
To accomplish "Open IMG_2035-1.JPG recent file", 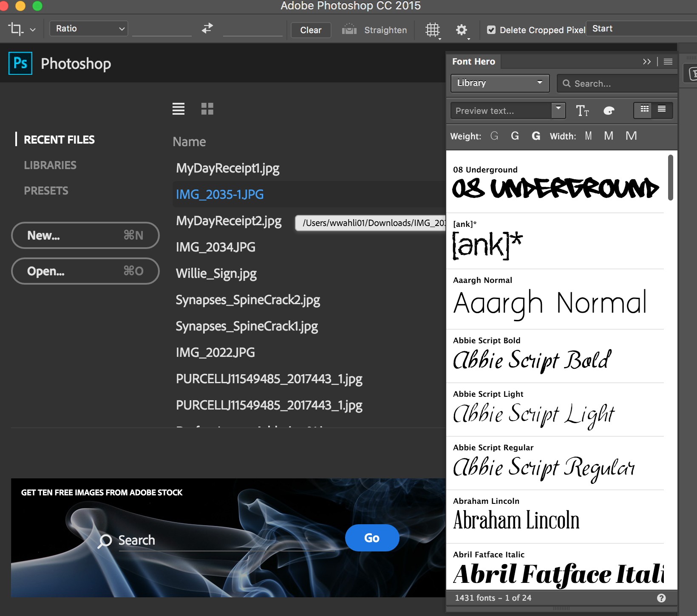I will [x=220, y=195].
